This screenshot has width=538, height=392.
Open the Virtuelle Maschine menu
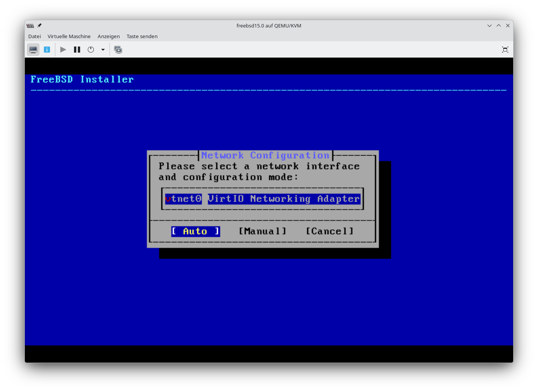69,36
